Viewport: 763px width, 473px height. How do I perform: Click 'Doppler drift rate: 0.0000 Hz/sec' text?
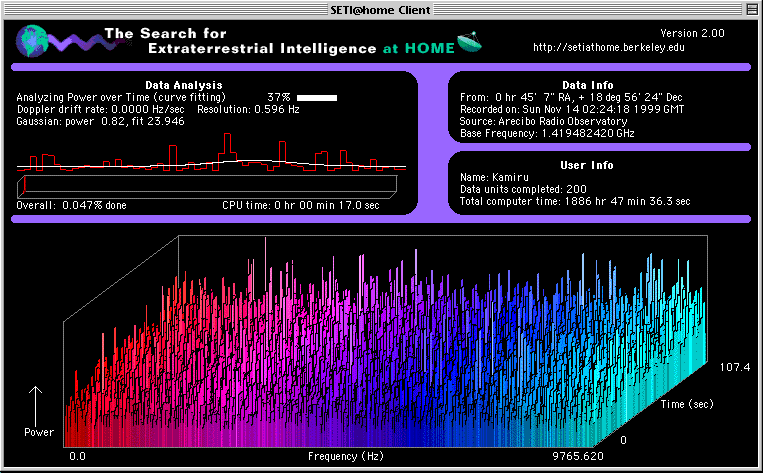pos(101,109)
